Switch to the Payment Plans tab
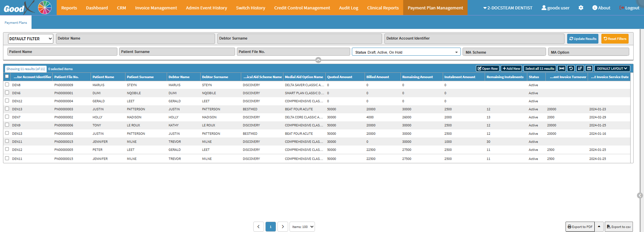 click(x=16, y=22)
